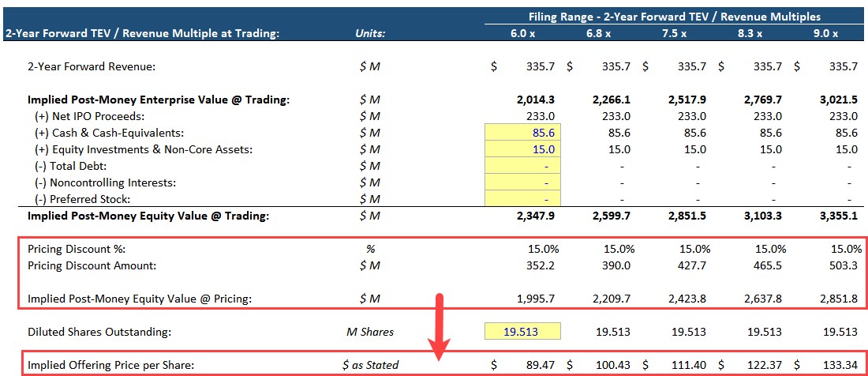Image resolution: width=868 pixels, height=376 pixels.
Task: Select the yellow Diluted Shares input cell 19.513
Action: point(522,333)
